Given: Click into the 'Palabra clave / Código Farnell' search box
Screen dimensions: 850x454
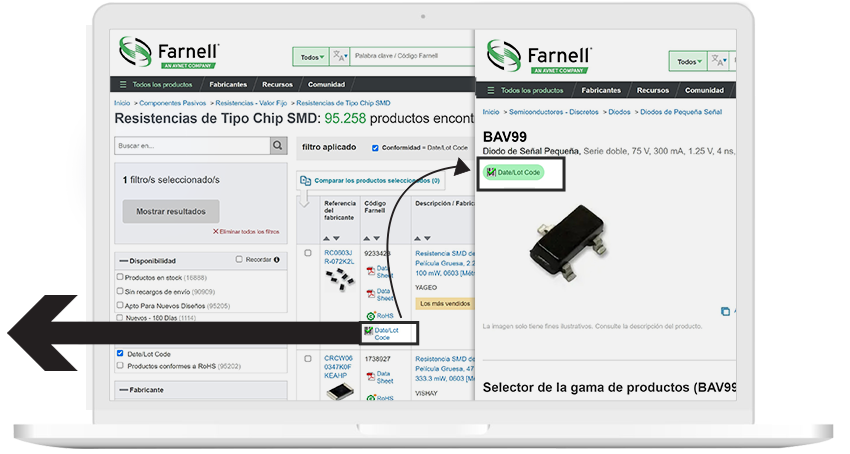Looking at the screenshot, I should [412, 56].
